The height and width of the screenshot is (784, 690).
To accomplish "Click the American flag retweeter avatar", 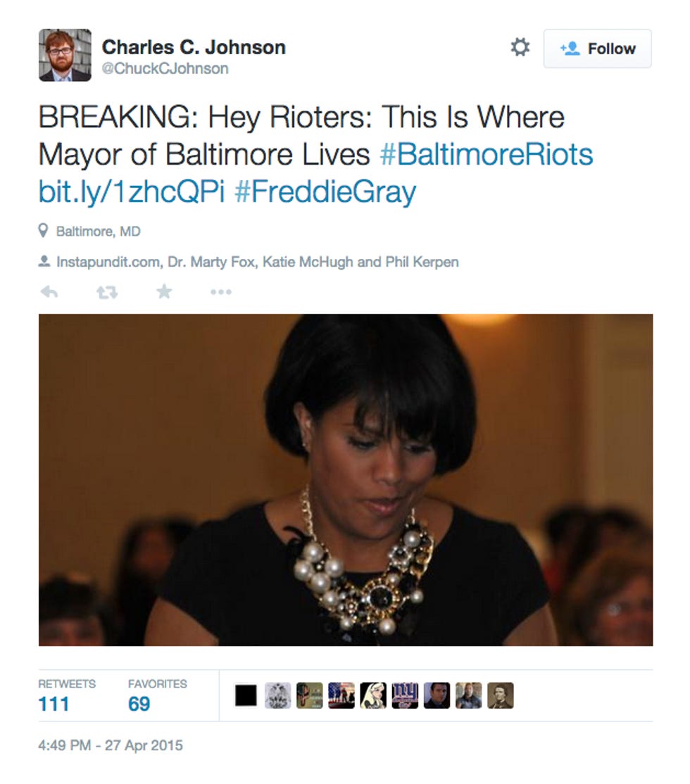I will click(341, 695).
